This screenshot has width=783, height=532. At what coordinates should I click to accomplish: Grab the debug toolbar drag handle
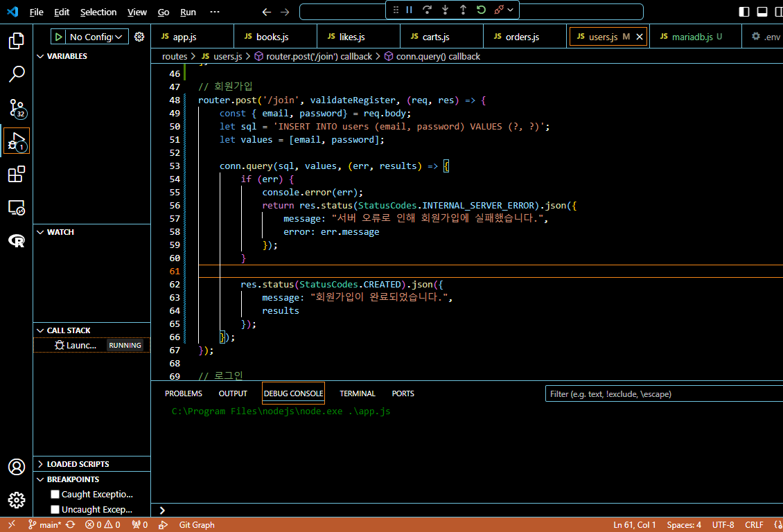[x=396, y=10]
